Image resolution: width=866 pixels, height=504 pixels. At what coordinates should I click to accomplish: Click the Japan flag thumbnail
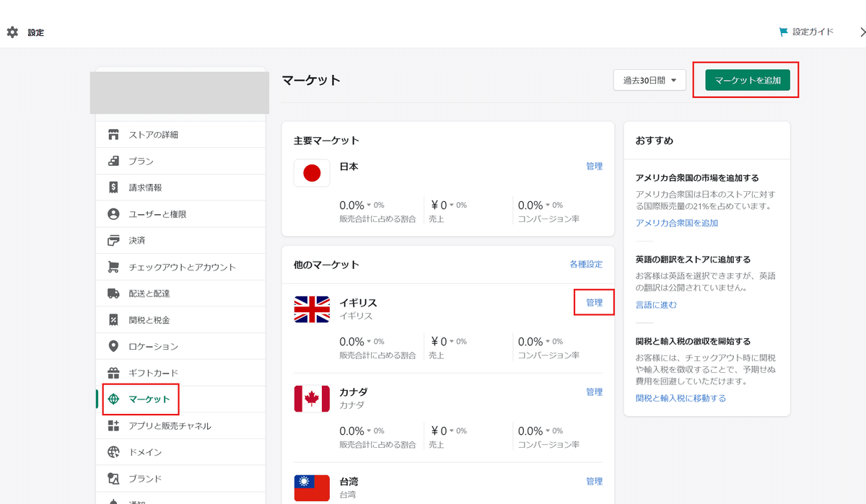click(x=311, y=173)
